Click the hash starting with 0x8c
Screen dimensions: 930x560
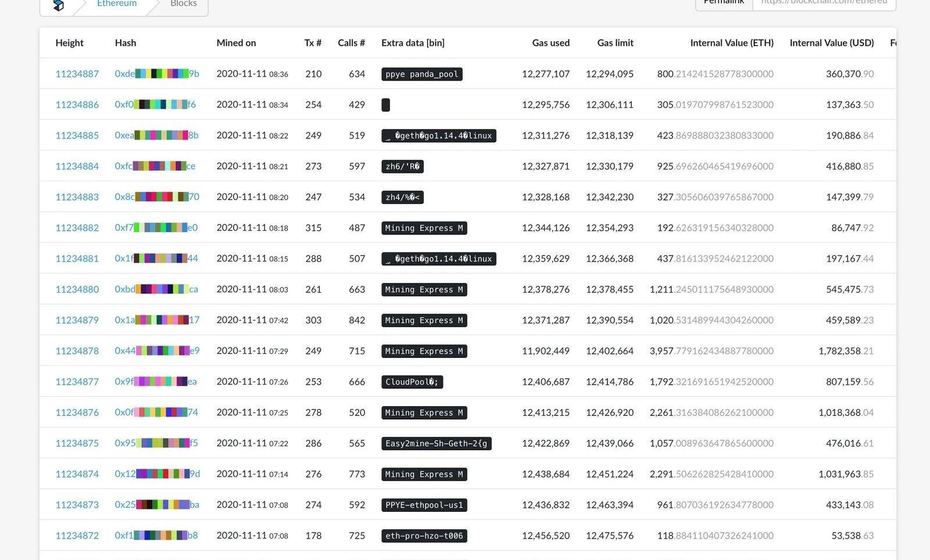[156, 197]
